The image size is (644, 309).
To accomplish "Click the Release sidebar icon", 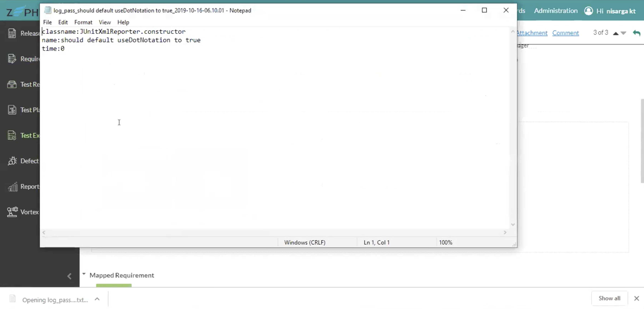I will click(x=12, y=33).
